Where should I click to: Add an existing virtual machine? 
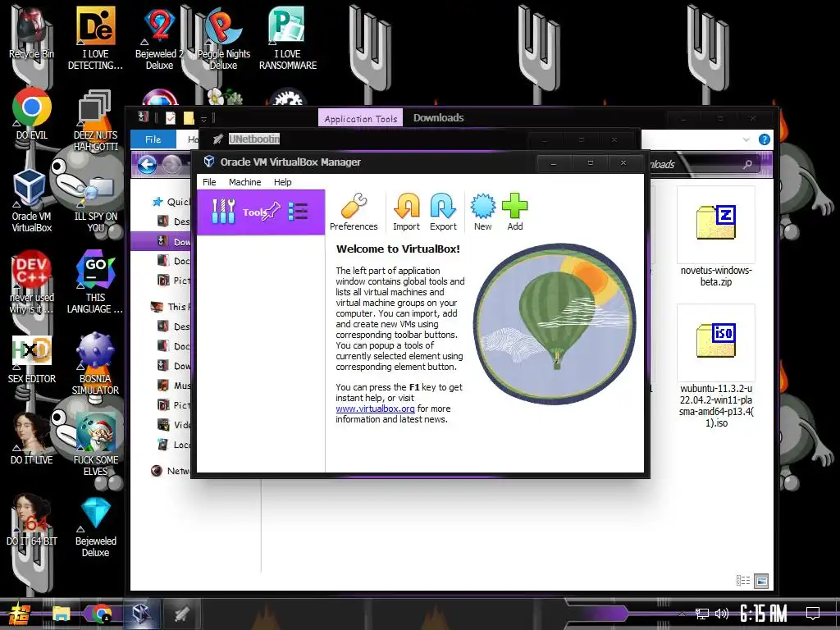[515, 212]
